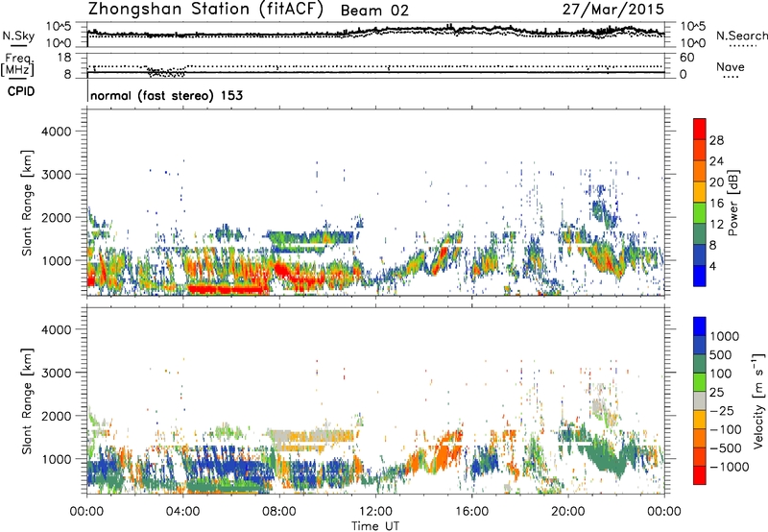Click the "500" label on Velocity color bar
Image resolution: width=768 pixels, height=532 pixels.
(x=721, y=354)
